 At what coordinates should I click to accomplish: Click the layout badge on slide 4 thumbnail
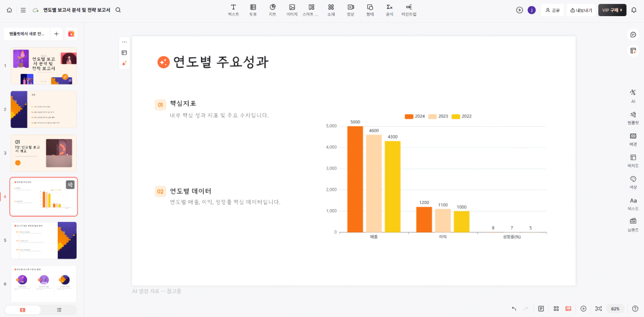[70, 185]
